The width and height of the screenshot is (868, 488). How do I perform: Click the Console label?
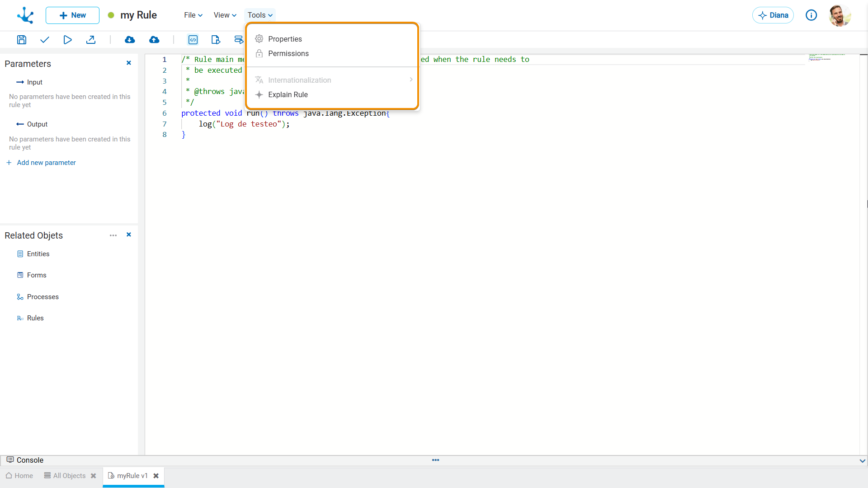[30, 460]
